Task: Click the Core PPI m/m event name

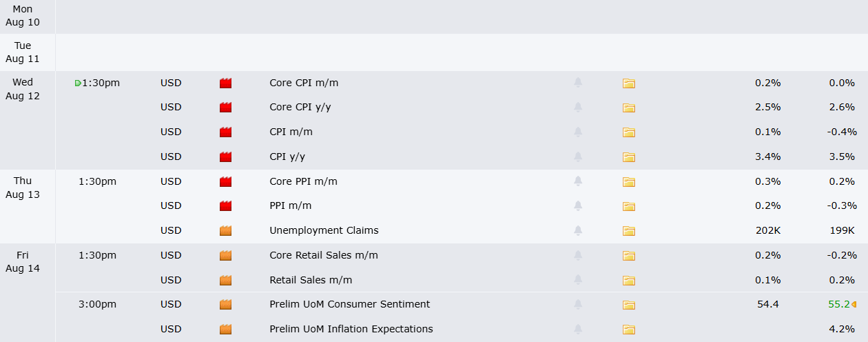Action: [x=303, y=181]
